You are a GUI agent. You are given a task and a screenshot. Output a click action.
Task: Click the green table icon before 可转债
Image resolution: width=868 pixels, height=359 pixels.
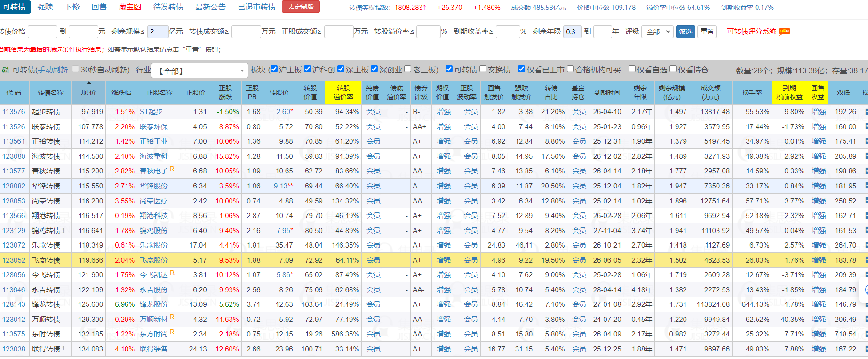5,70
